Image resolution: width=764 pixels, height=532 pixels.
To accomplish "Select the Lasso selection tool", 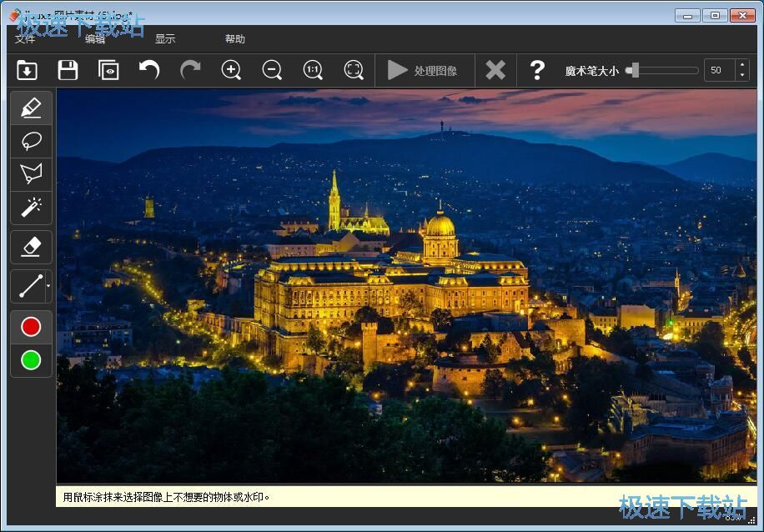I will [31, 141].
